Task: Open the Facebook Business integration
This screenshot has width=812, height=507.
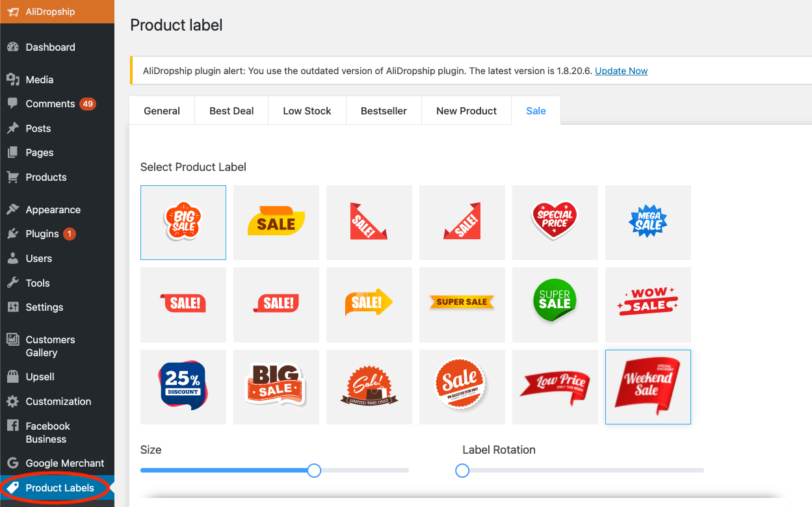Action: (47, 432)
